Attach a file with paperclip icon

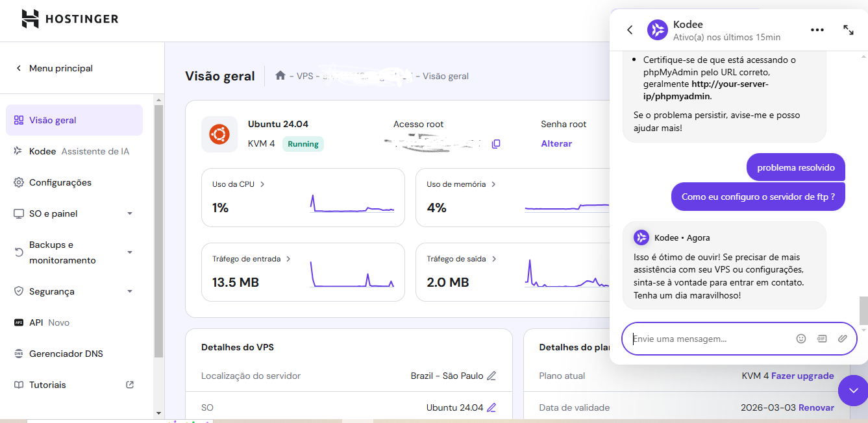(843, 339)
